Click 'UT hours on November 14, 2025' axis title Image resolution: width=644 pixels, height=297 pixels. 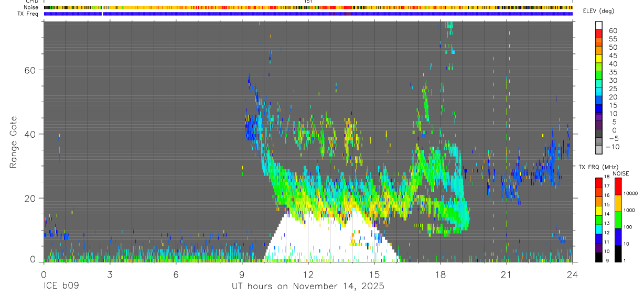(x=308, y=287)
